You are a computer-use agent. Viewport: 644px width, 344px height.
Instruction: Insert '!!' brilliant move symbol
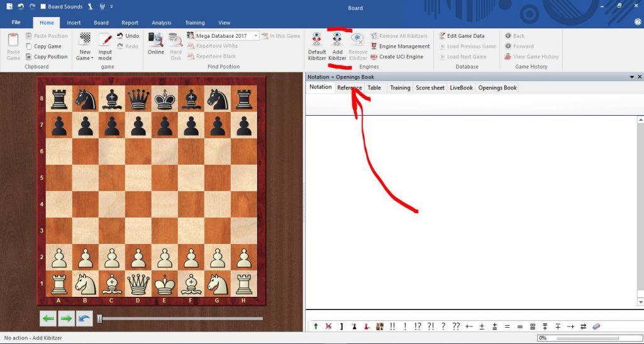point(392,326)
